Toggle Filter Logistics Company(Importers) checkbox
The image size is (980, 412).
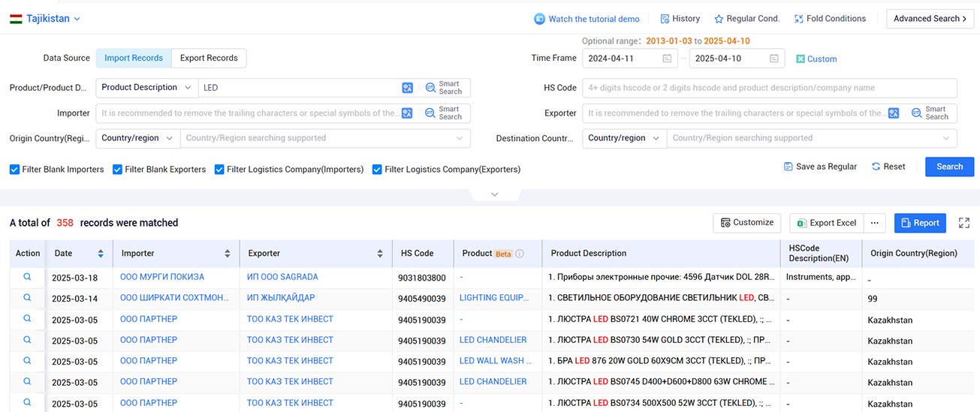(219, 170)
